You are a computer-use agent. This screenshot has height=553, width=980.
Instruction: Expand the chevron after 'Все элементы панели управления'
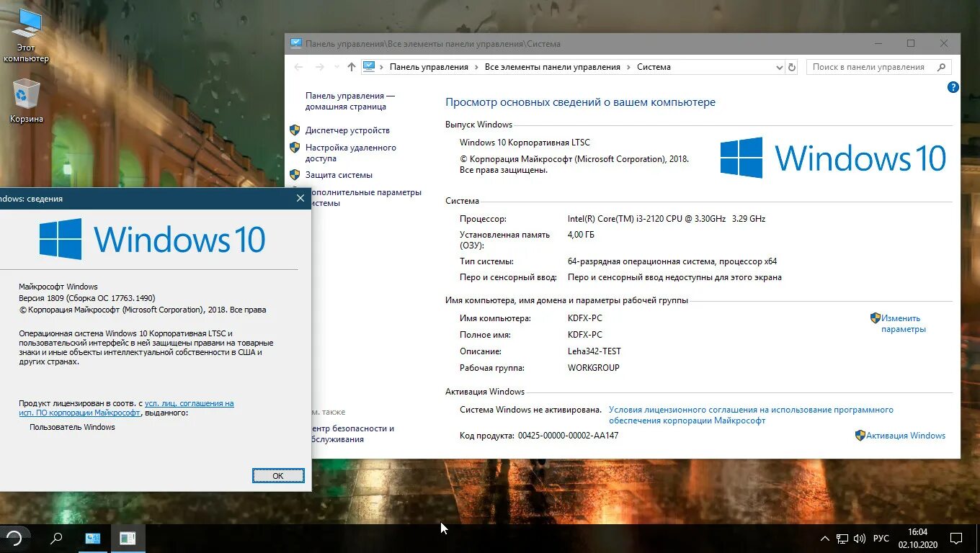coord(628,67)
